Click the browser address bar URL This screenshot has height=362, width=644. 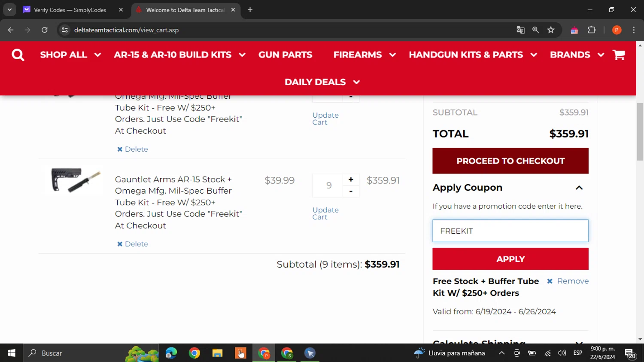pos(126,30)
